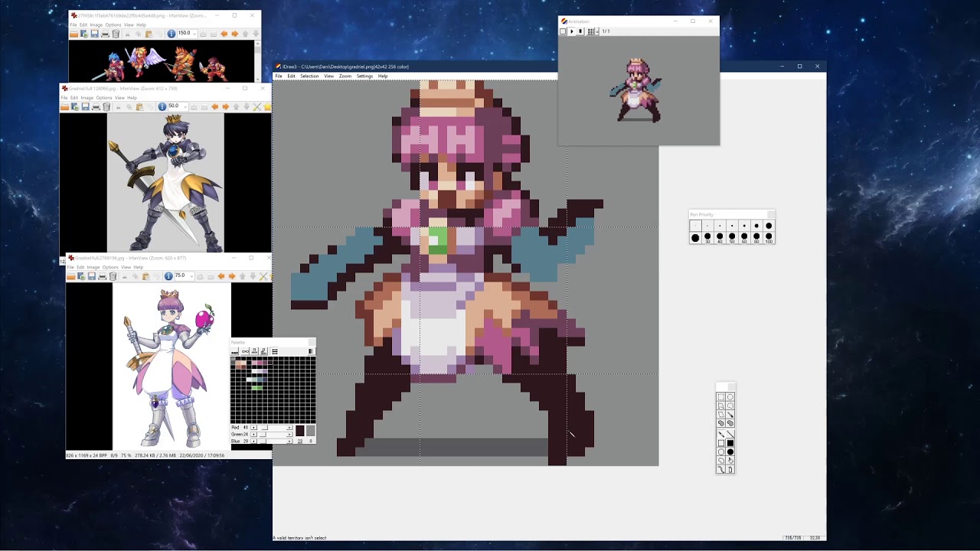The width and height of the screenshot is (980, 551).
Task: Select the smallest one-pixel pen dot
Action: [695, 226]
